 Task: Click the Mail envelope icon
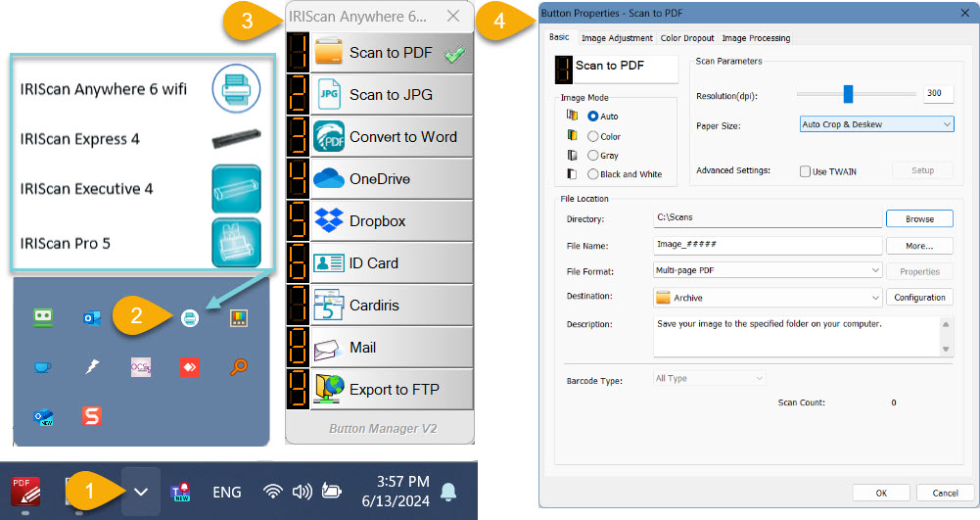(328, 349)
